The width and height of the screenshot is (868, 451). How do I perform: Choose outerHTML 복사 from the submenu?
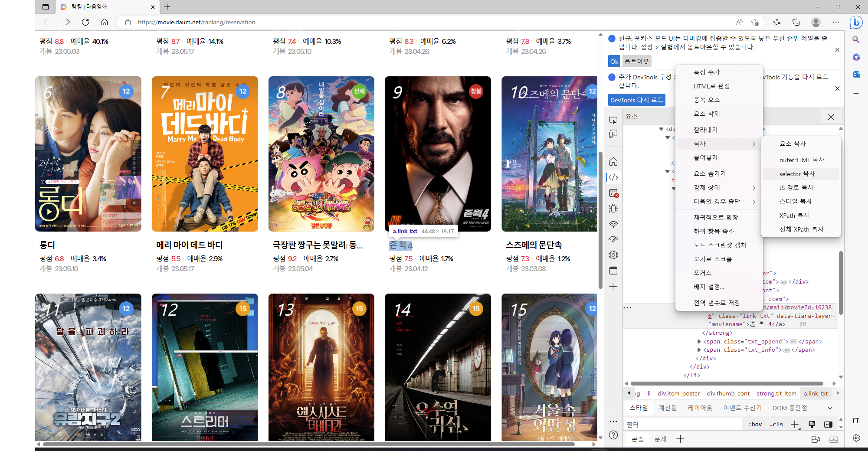(x=801, y=160)
